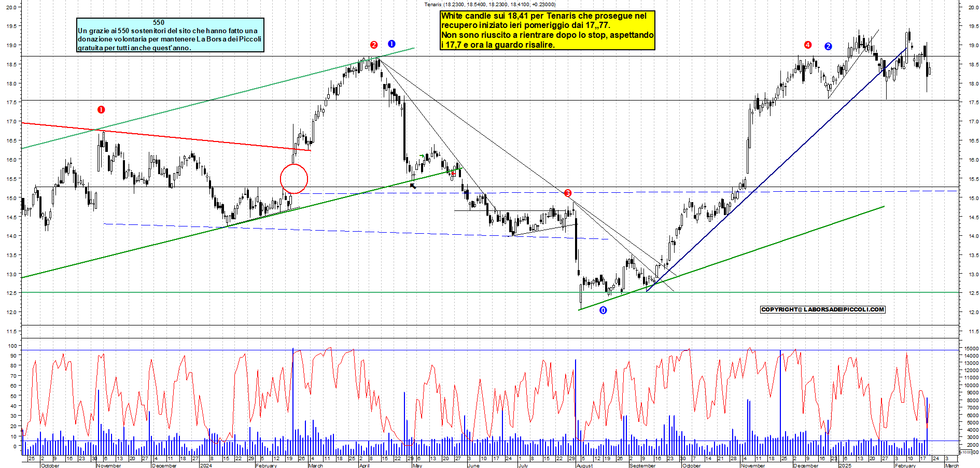Click the blue wave marker 1
980x468 pixels.
tap(391, 44)
